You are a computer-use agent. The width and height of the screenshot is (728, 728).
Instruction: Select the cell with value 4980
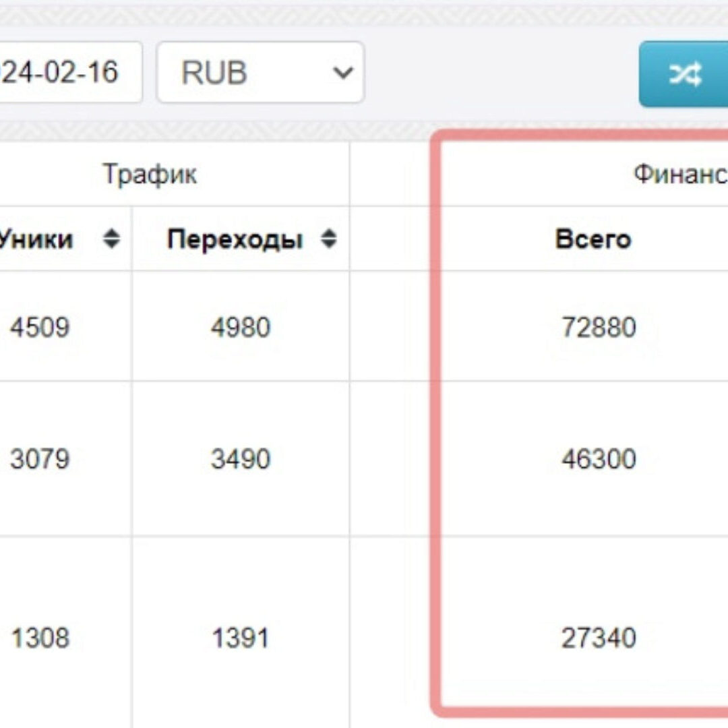point(241,328)
